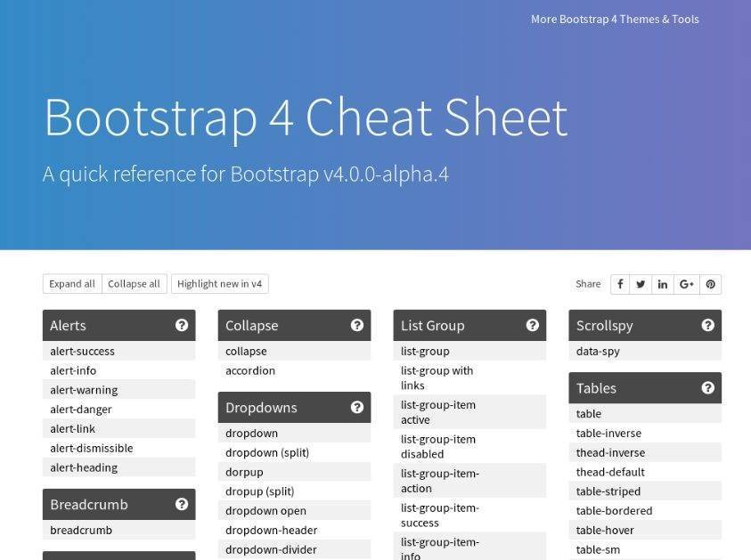Open help icon for List Group section

pos(532,326)
